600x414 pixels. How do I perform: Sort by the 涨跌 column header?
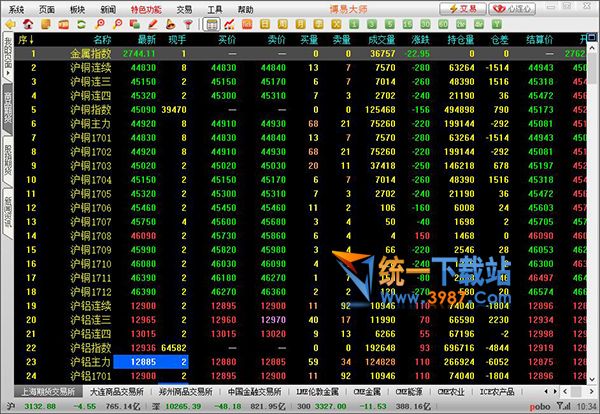tap(421, 39)
